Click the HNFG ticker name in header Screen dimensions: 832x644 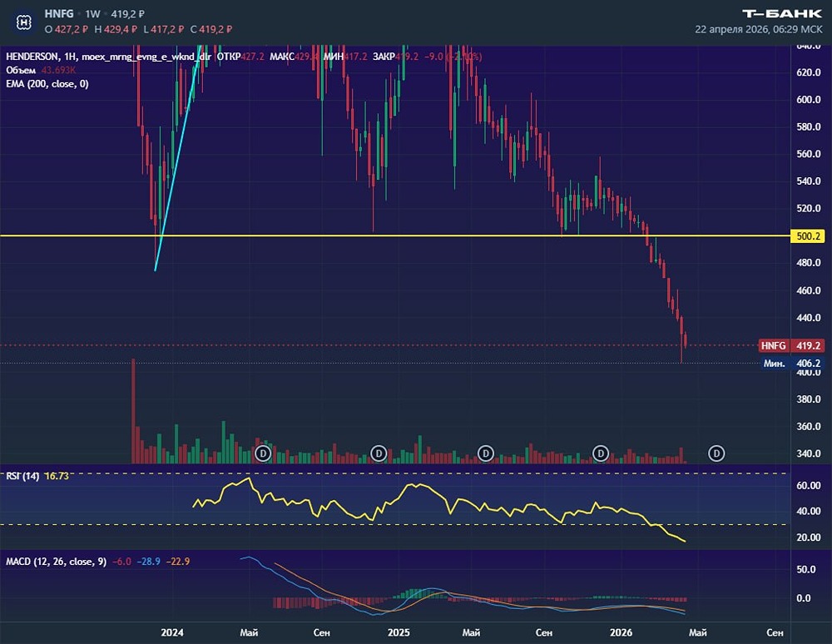(61, 14)
